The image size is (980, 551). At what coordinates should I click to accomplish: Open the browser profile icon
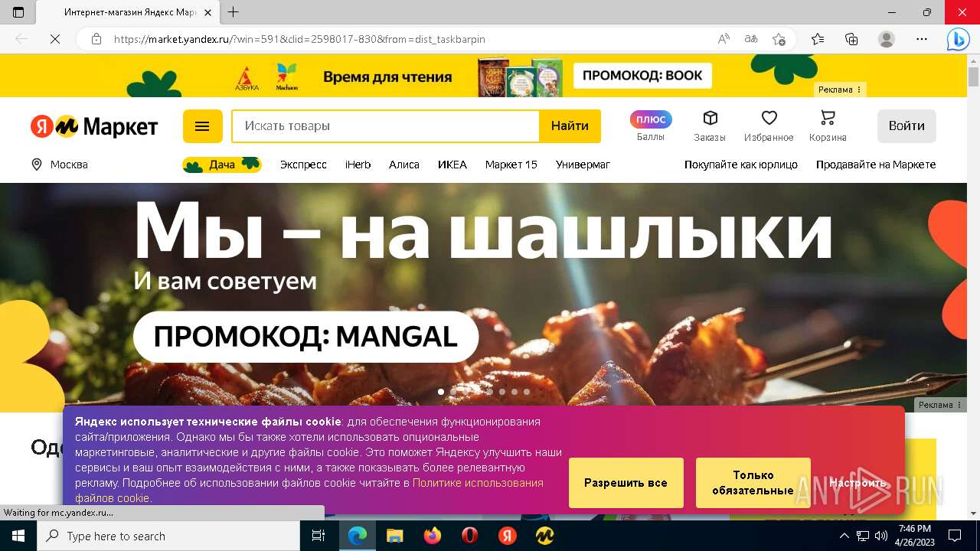[x=887, y=39]
